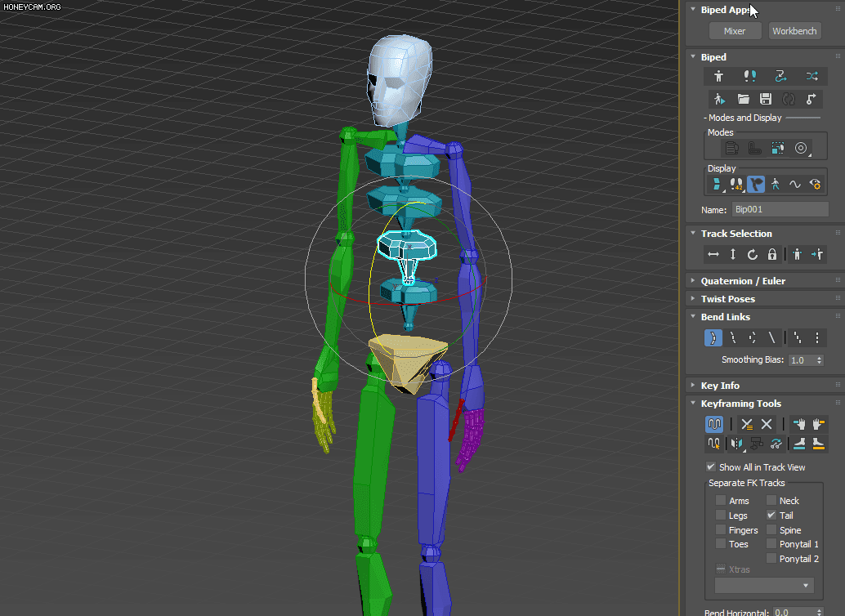Toggle Lock COM Keying padlock icon

click(772, 254)
